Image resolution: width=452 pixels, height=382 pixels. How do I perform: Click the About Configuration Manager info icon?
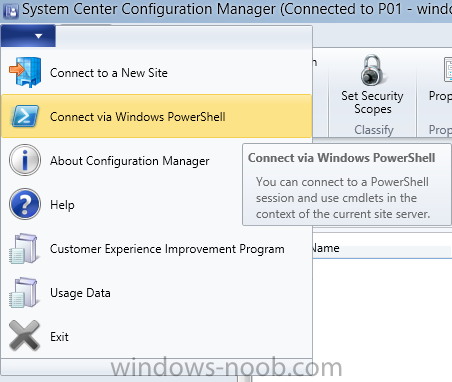coord(25,160)
